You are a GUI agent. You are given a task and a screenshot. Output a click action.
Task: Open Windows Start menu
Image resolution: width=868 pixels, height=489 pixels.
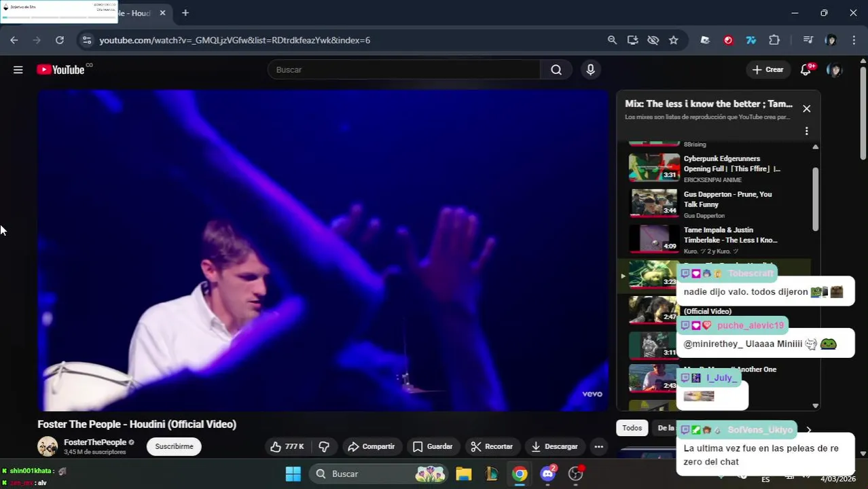(293, 473)
